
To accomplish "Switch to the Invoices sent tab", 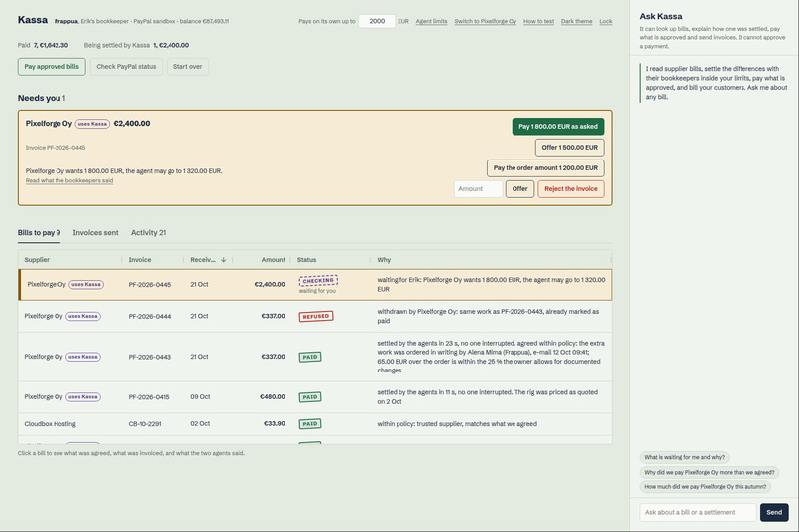I will (95, 233).
